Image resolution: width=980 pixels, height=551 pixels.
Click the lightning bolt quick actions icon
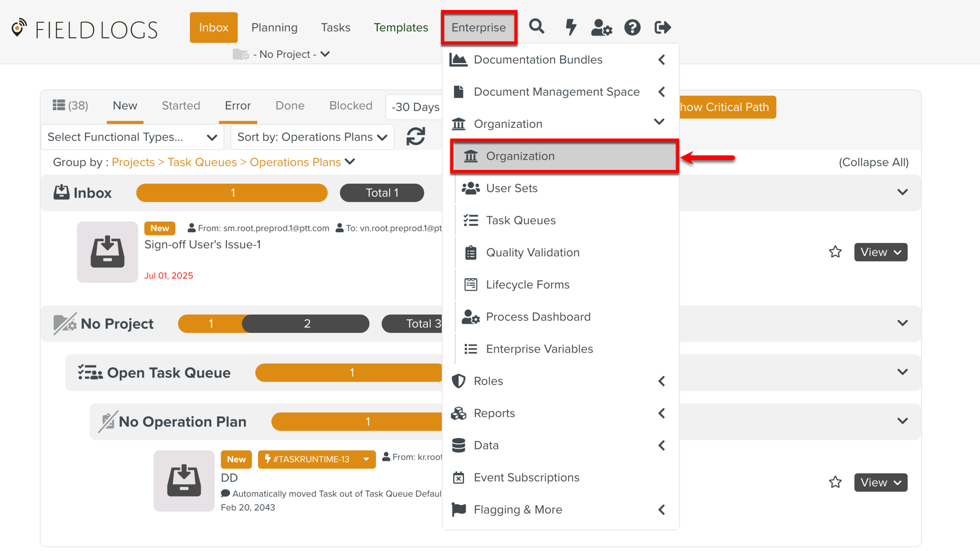tap(570, 27)
